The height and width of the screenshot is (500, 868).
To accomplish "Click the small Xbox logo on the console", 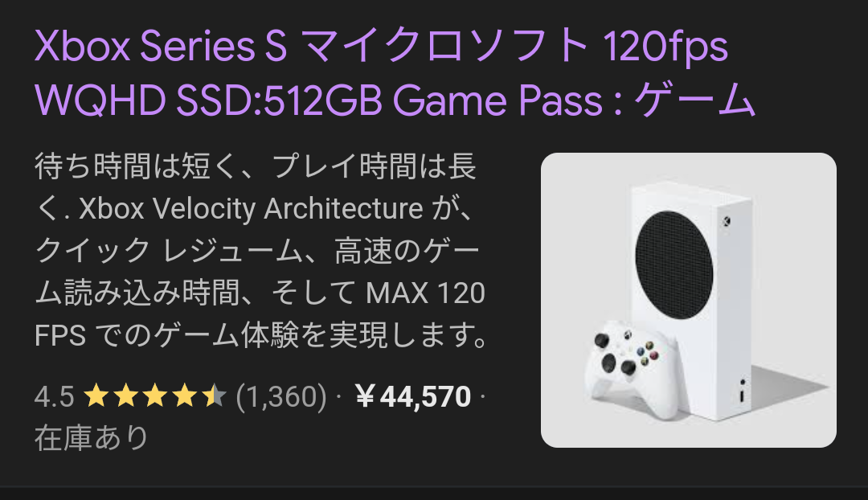I will [x=726, y=222].
